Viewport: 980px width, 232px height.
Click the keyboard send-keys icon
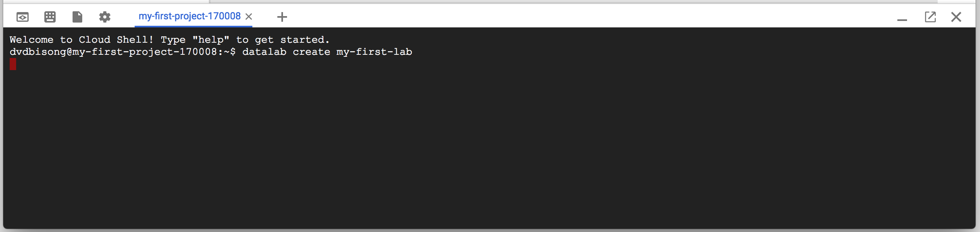click(50, 17)
